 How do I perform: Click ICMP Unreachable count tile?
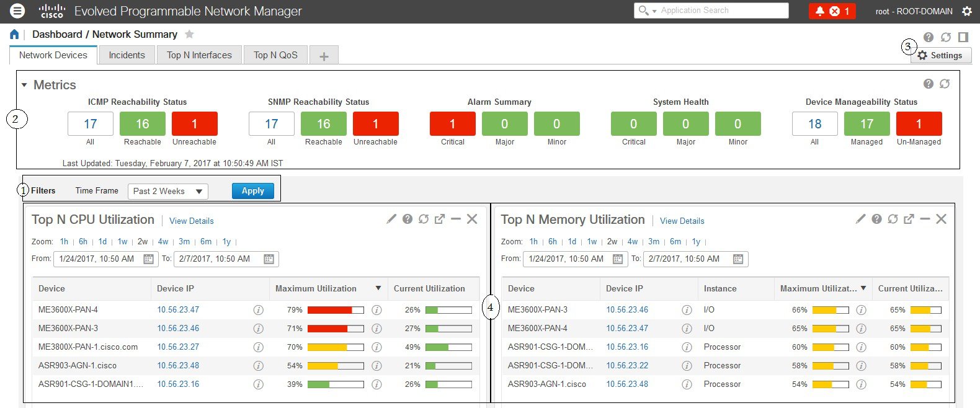[x=195, y=124]
